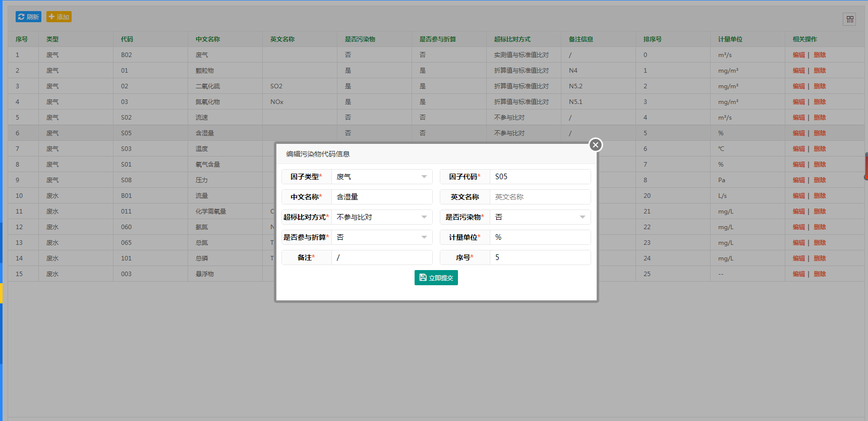
Task: Click the 备注 input field
Action: pyautogui.click(x=381, y=257)
